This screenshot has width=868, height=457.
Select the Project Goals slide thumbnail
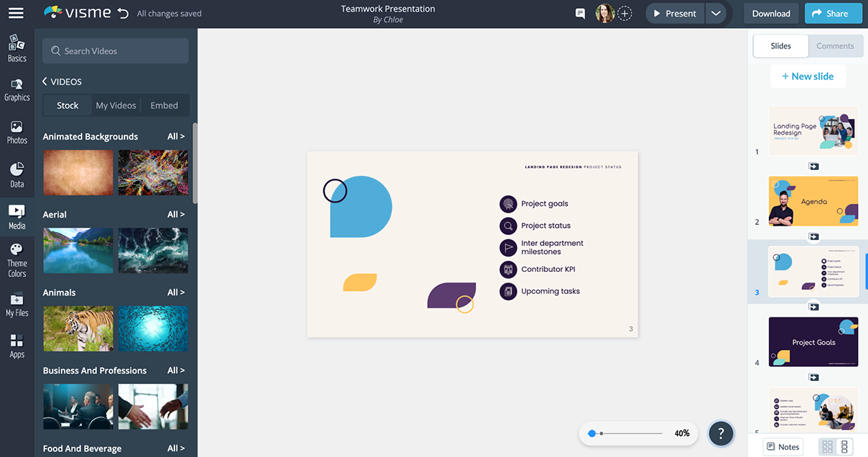(x=813, y=341)
